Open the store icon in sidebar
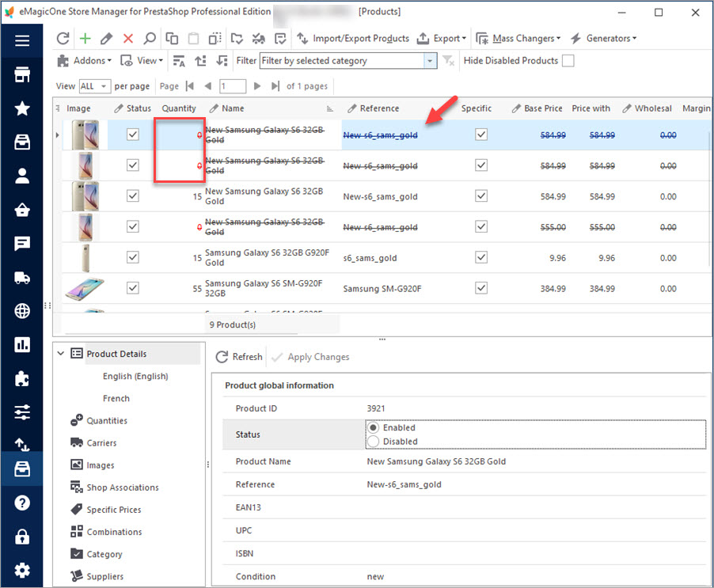The image size is (714, 588). coord(22,74)
